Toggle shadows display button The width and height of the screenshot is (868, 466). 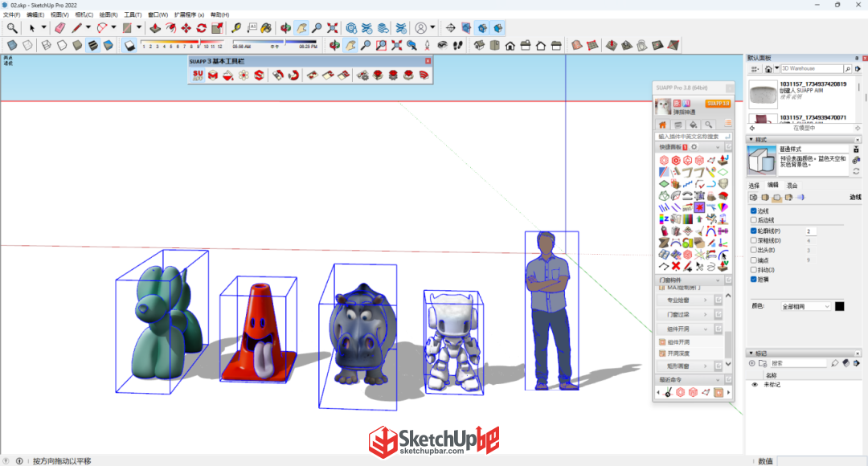[x=129, y=45]
